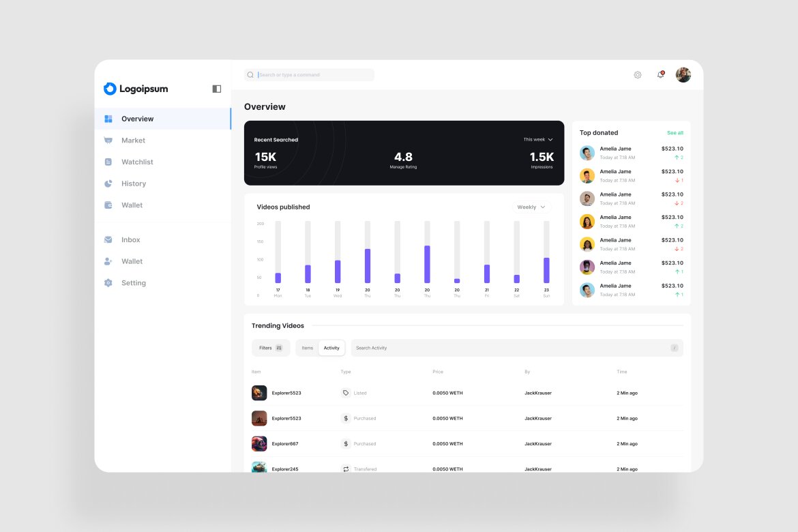798x532 pixels.
Task: Open the Filters options in Trending Videos
Action: pos(270,348)
